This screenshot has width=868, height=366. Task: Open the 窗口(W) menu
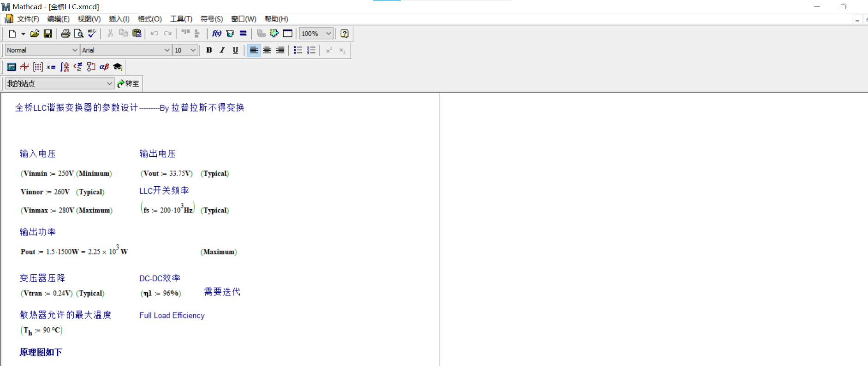tap(244, 19)
